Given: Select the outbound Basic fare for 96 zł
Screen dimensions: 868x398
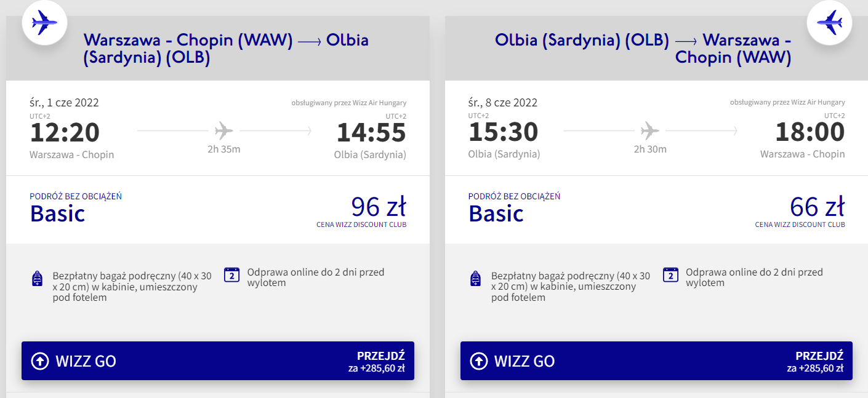Looking at the screenshot, I should (x=218, y=210).
